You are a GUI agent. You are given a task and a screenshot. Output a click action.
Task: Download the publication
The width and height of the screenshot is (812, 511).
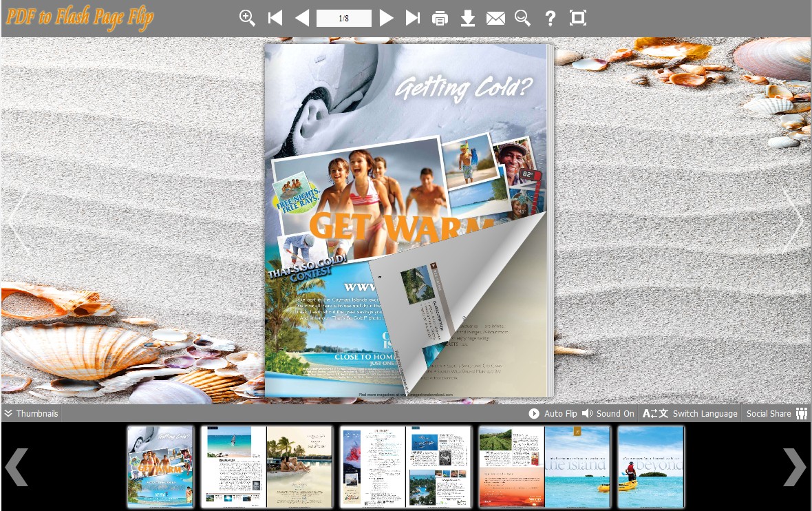[x=468, y=19]
